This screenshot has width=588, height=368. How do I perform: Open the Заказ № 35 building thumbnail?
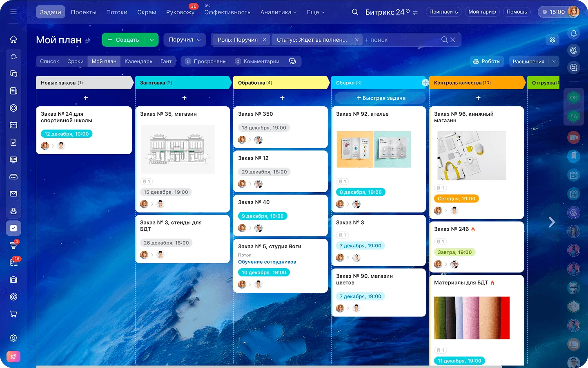pyautogui.click(x=178, y=150)
